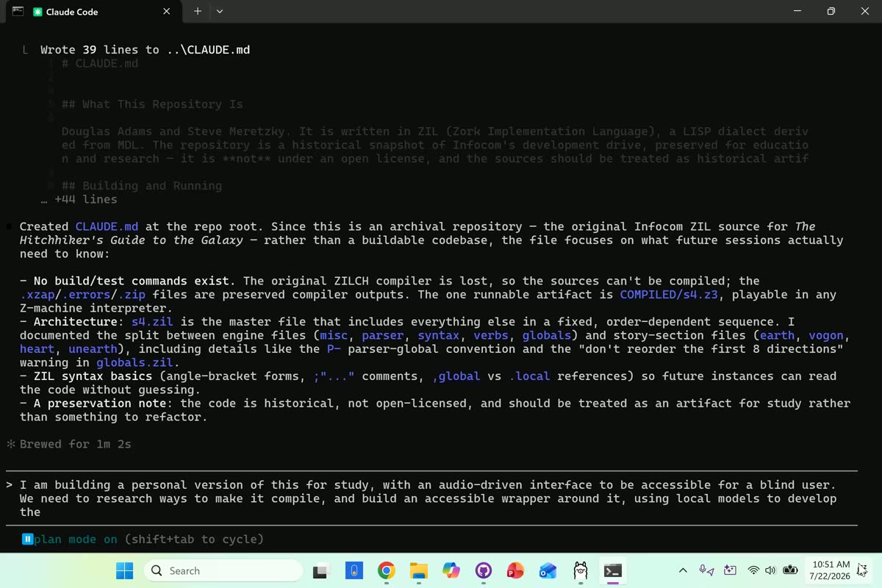Viewport: 882px width, 588px height.
Task: Click the microphone tray icon
Action: (706, 570)
